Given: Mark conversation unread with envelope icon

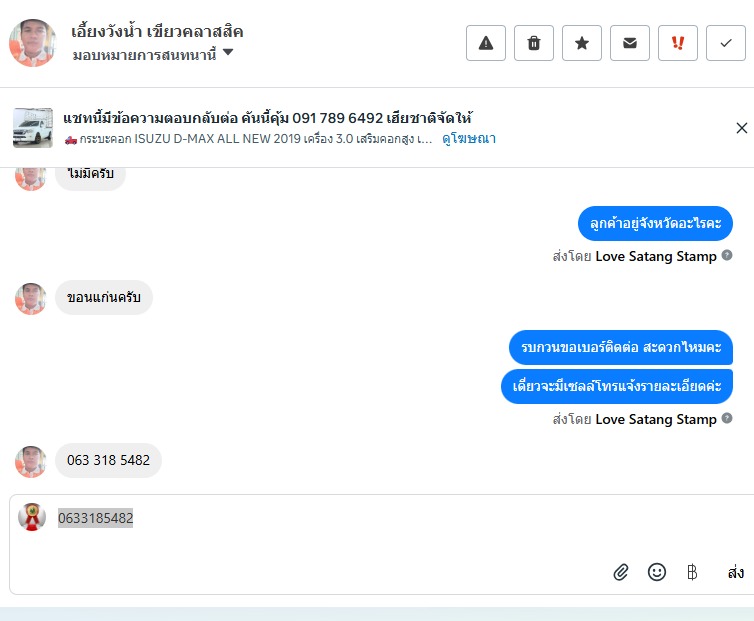Looking at the screenshot, I should pyautogui.click(x=630, y=43).
